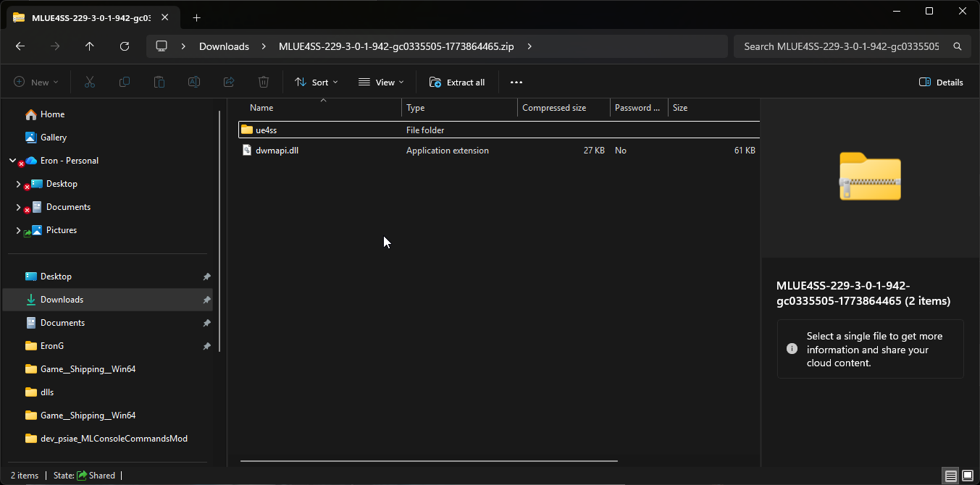Image resolution: width=980 pixels, height=485 pixels.
Task: Click the Share icon in toolbar
Action: pyautogui.click(x=229, y=83)
